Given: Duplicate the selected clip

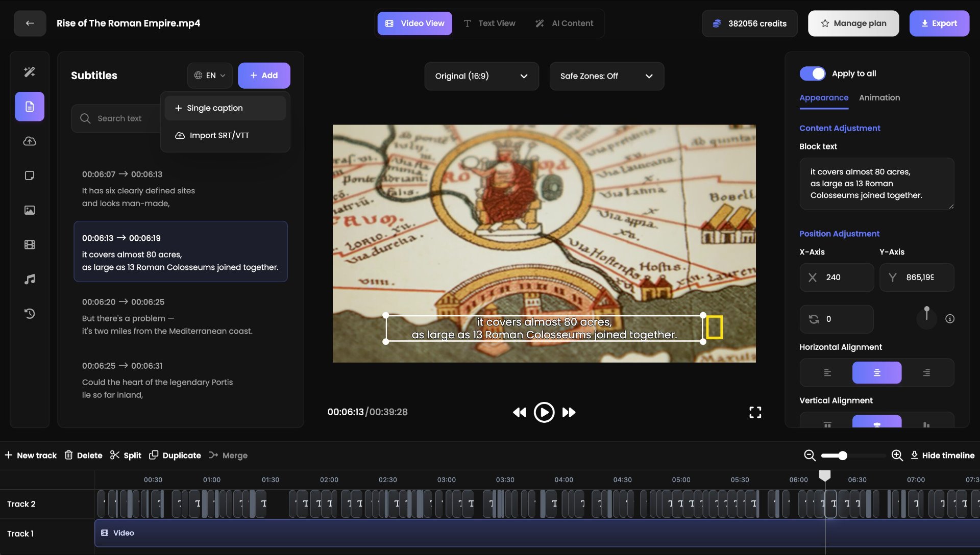Looking at the screenshot, I should click(x=175, y=456).
